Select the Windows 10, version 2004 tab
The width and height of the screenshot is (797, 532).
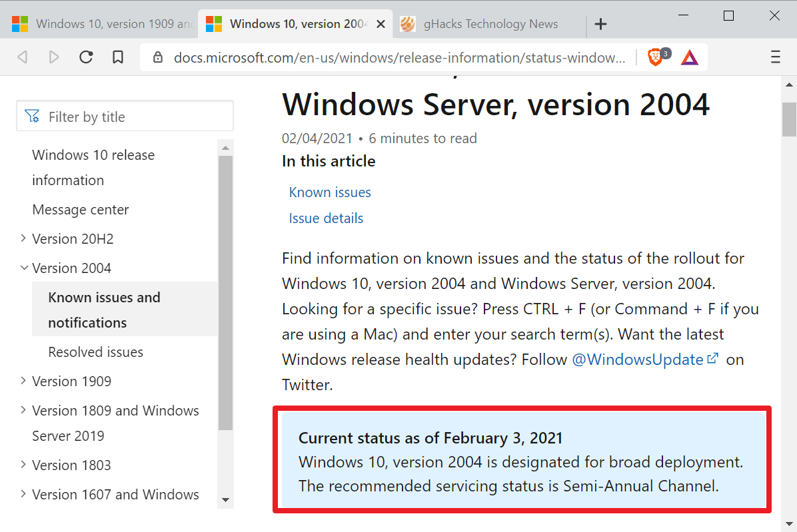pos(295,24)
